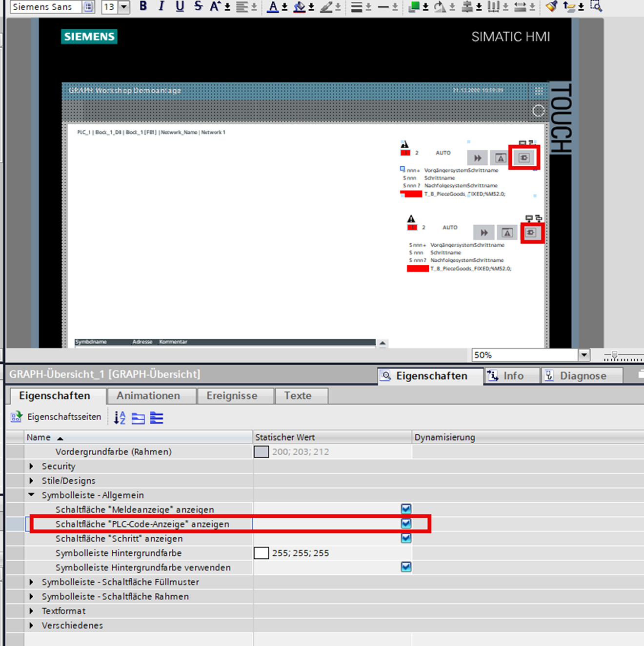Click the PLC code view button in lower GRAPH overview
Screen dimensions: 644x646
pyautogui.click(x=530, y=233)
